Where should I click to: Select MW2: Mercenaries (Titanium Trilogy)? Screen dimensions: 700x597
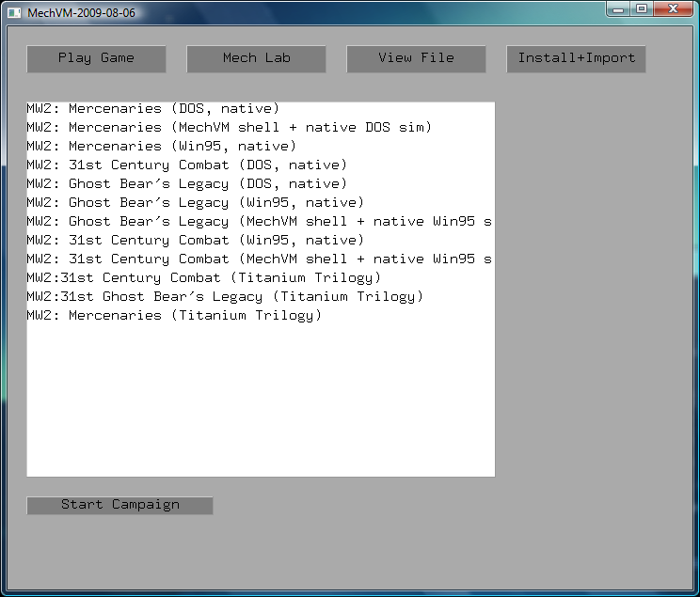(x=174, y=316)
